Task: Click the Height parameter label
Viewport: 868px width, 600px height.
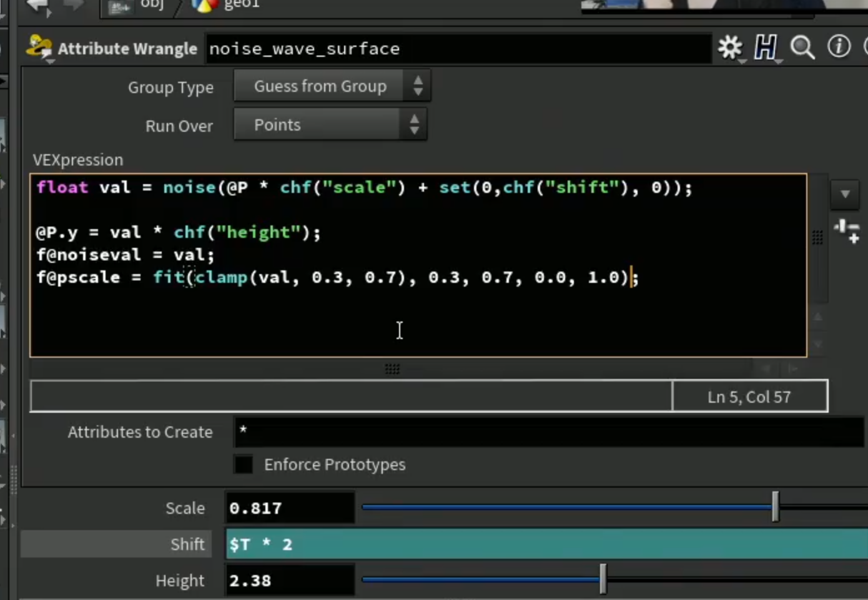Action: 180,581
